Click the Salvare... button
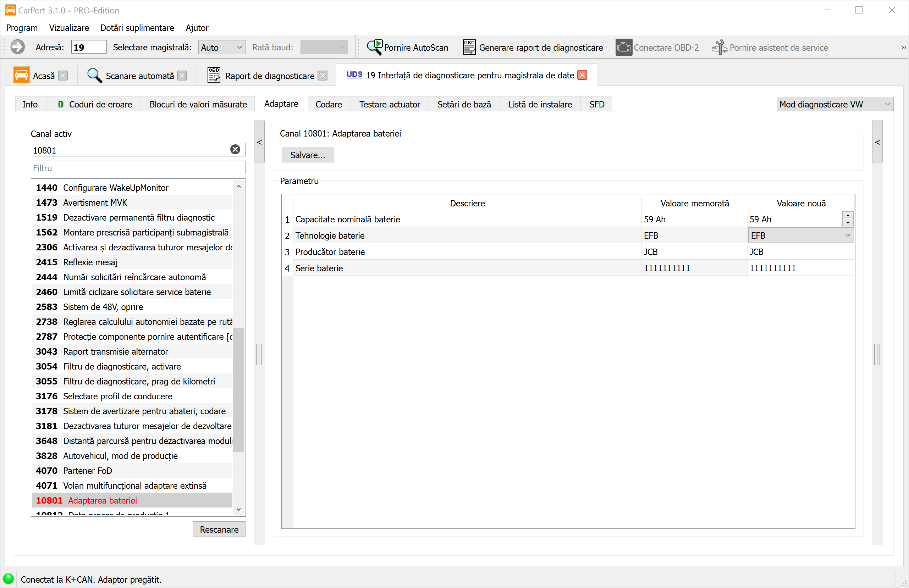 tap(308, 155)
